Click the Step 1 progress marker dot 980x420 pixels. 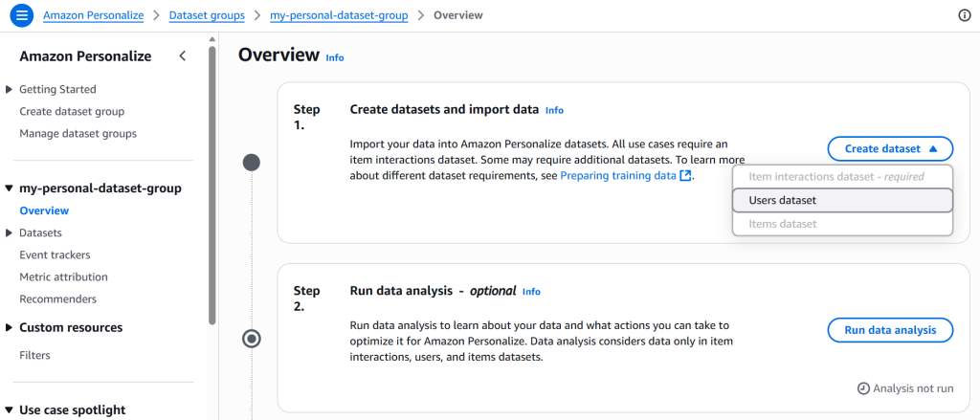(252, 164)
